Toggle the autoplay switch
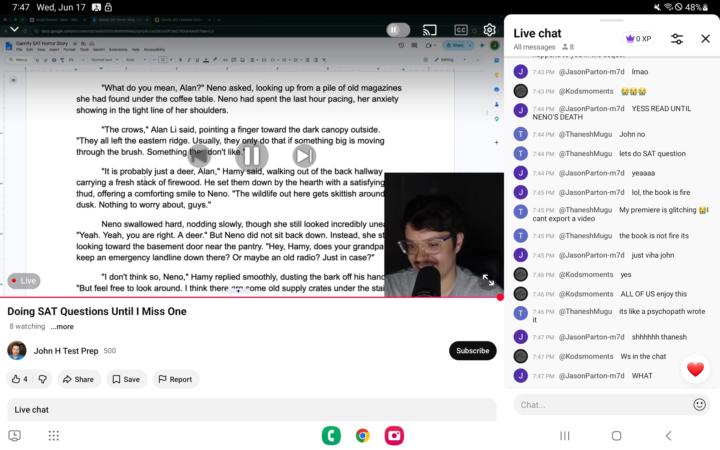The width and height of the screenshot is (720, 450). coord(398,30)
